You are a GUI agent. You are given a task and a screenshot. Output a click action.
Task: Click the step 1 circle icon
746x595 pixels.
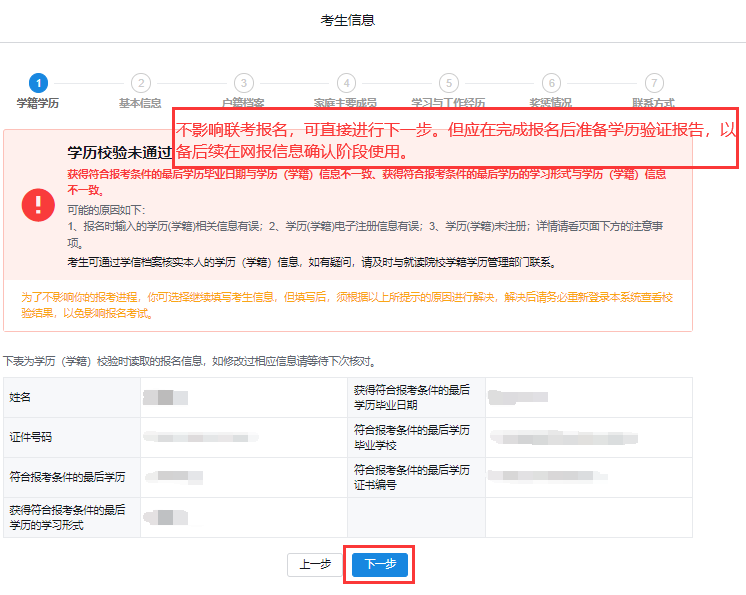pyautogui.click(x=38, y=83)
